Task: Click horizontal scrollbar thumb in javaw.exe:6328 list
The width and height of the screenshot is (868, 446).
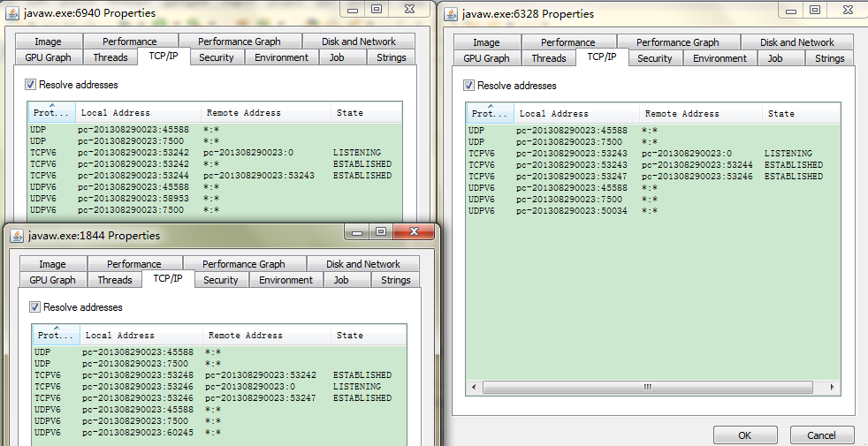Action: point(648,388)
